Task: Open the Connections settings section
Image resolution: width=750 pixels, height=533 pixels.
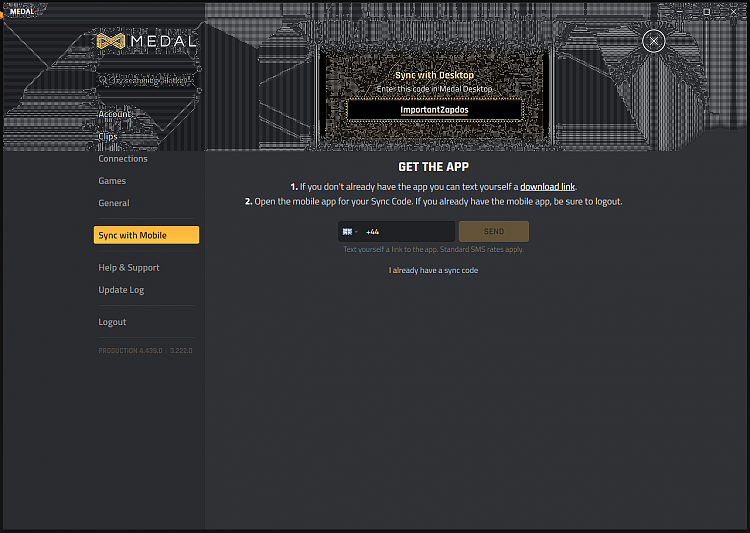Action: point(123,158)
